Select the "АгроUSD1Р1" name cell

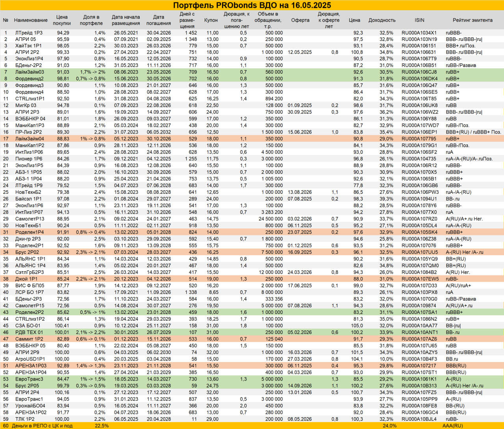coord(30,359)
